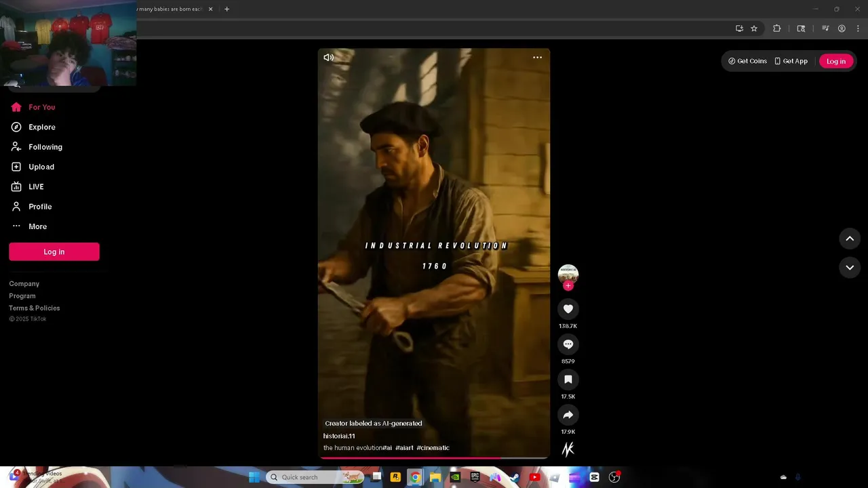
Task: Open the Explore page
Action: [x=33, y=127]
